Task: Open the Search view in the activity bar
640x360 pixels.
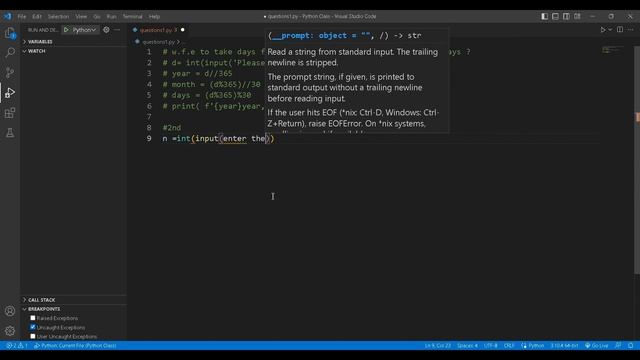Action: 10,53
